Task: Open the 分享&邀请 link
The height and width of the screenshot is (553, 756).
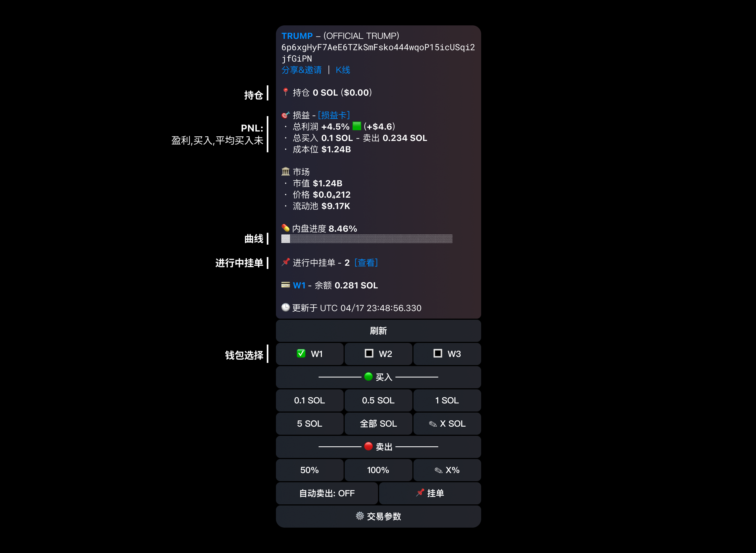Action: click(301, 70)
